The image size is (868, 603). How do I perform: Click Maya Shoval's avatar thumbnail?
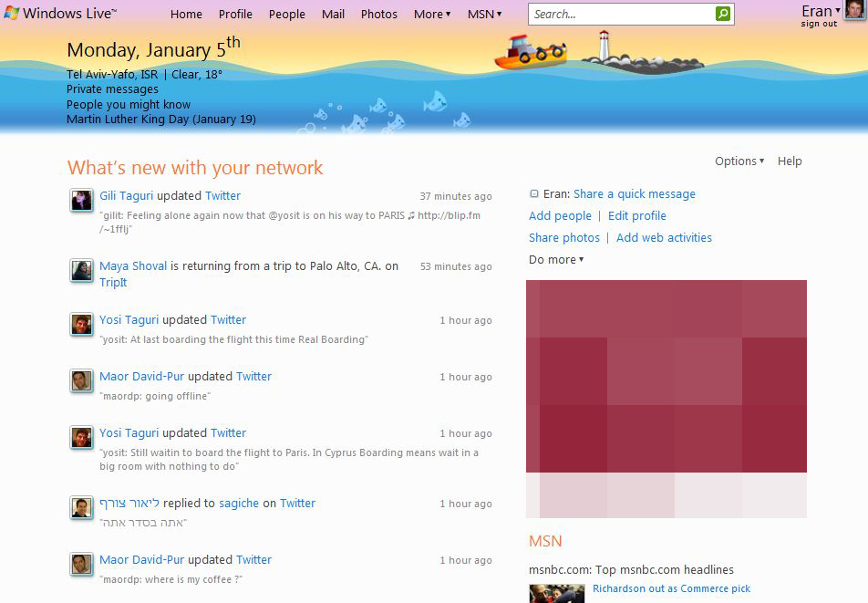(x=81, y=270)
